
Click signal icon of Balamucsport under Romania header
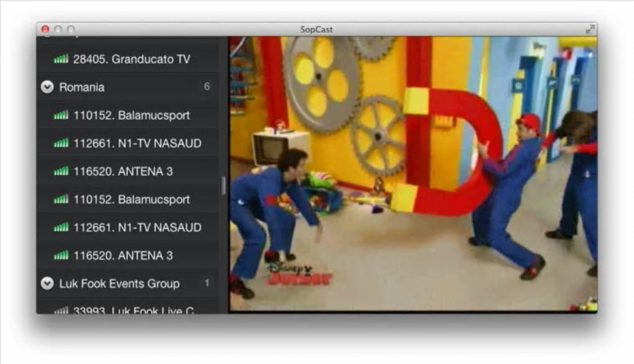click(61, 116)
